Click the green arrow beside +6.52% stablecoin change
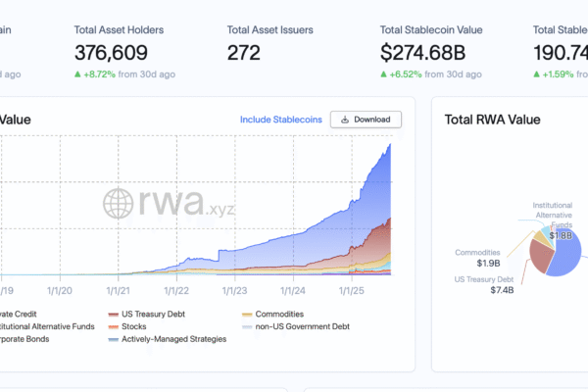 pos(384,74)
